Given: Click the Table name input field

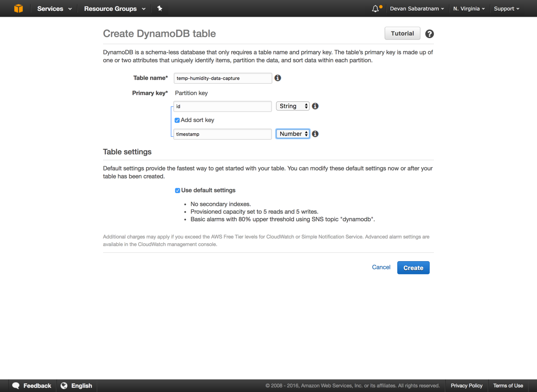Looking at the screenshot, I should point(223,78).
